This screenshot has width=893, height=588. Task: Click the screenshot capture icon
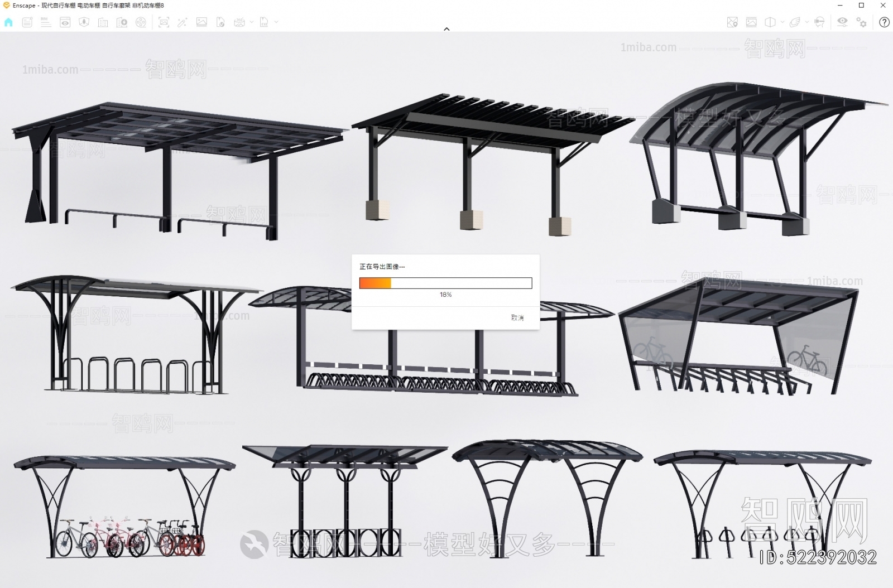point(164,22)
